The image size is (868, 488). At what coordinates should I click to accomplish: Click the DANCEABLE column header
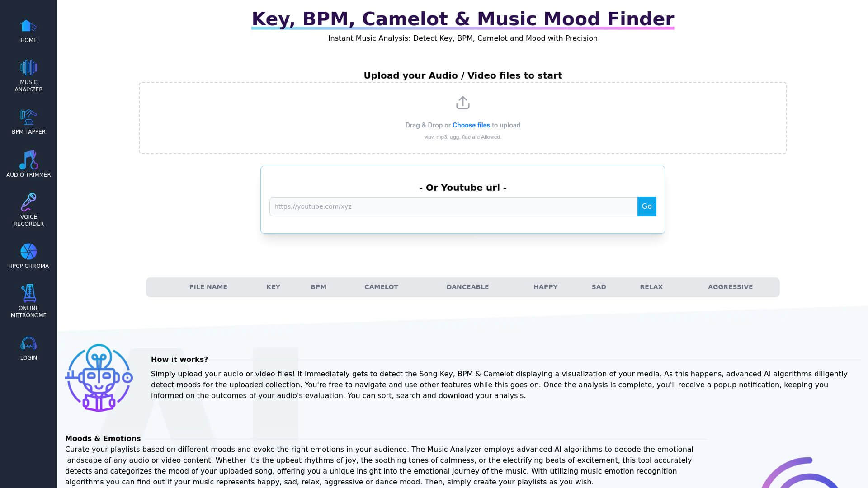click(467, 286)
